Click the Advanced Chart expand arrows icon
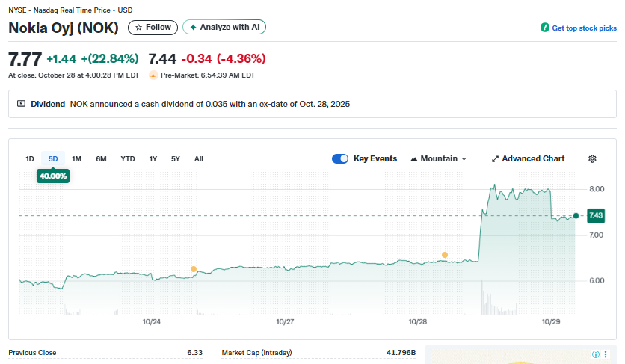This screenshot has height=364, width=625. pos(495,159)
